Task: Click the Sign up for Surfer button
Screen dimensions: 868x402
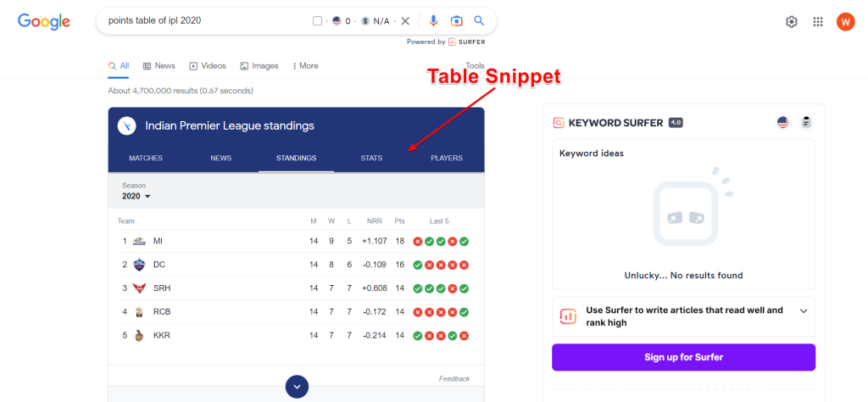Action: 683,357
